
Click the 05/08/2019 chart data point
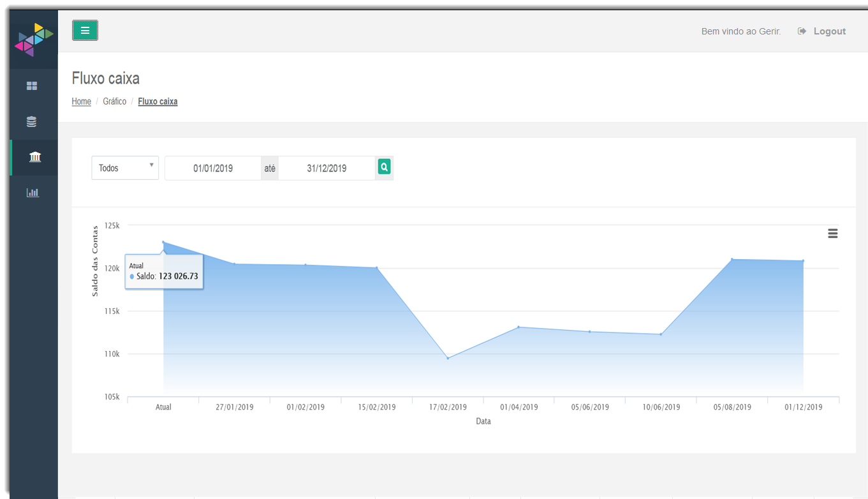(x=732, y=259)
